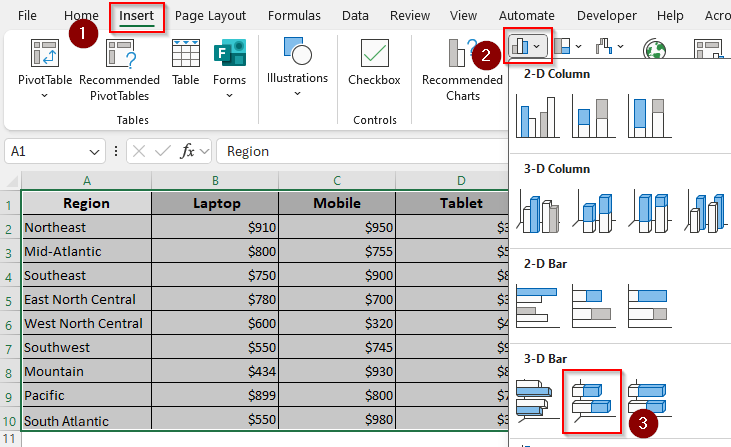Select the Mobile header cell
The image size is (731, 447).
tap(337, 203)
